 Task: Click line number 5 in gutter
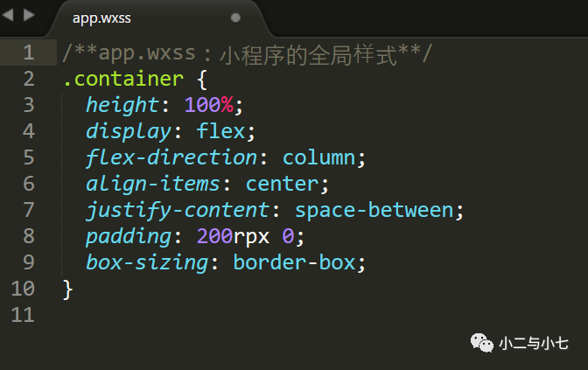point(29,157)
